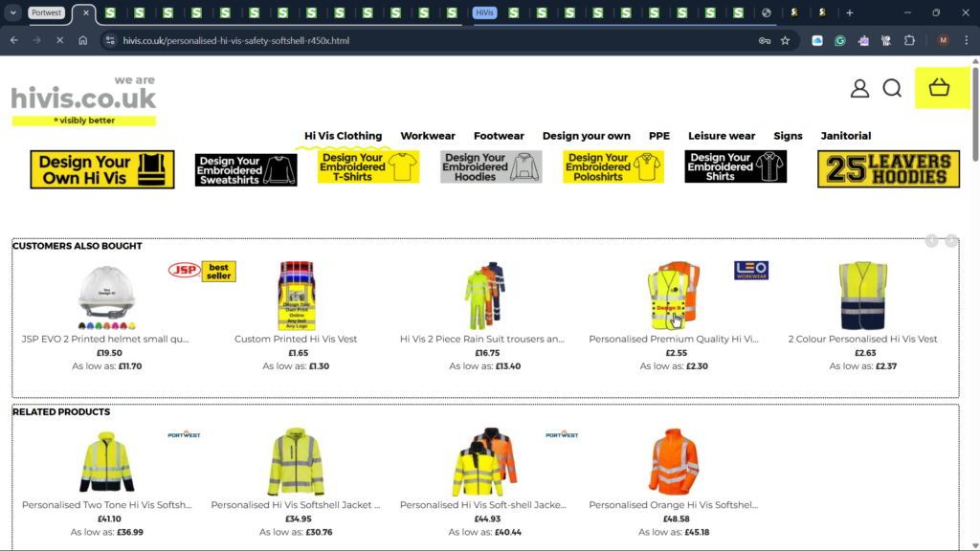Open the Personalised Premium Quality vest image

[x=674, y=296]
